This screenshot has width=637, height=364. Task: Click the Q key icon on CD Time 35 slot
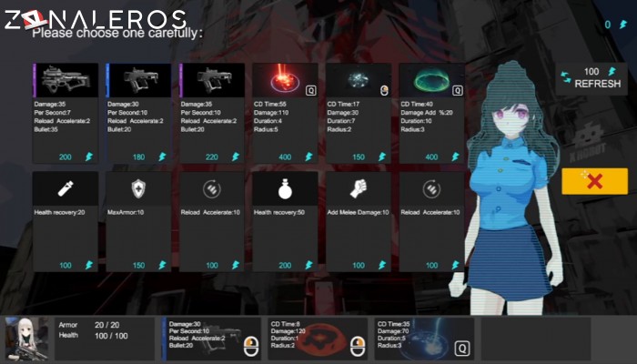click(462, 349)
